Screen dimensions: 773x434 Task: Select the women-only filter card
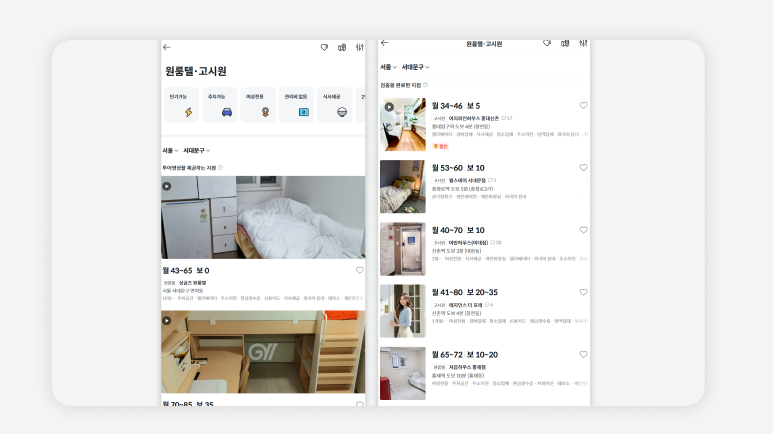[x=258, y=105]
